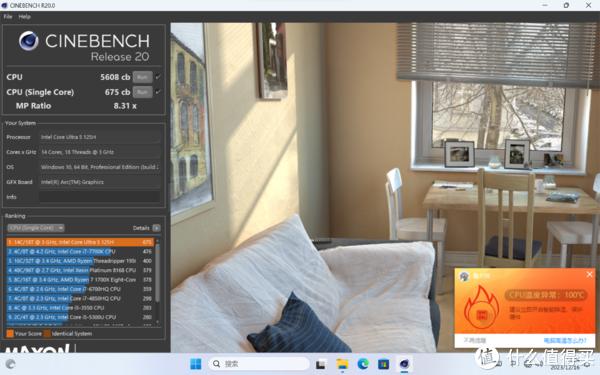600x375 pixels.
Task: Select the Core i7-7700K ranking entry
Action: (x=80, y=251)
